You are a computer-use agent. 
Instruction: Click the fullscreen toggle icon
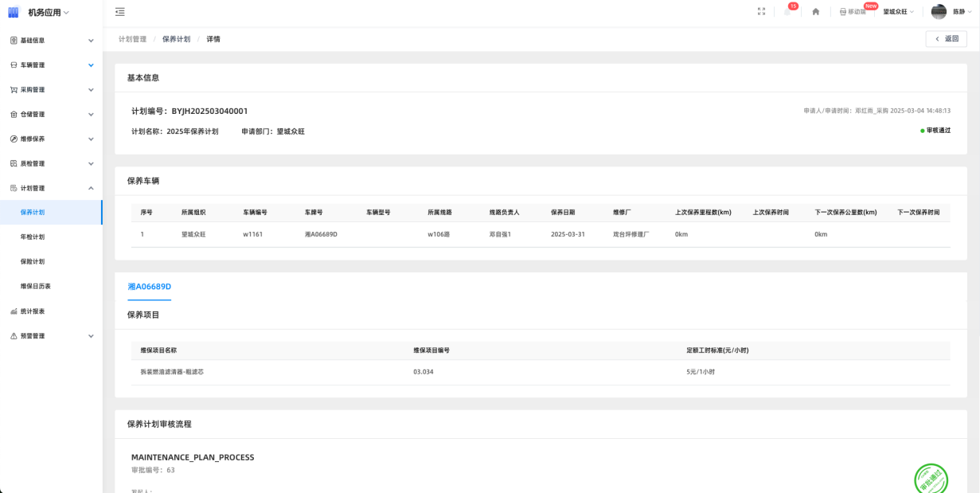point(761,12)
